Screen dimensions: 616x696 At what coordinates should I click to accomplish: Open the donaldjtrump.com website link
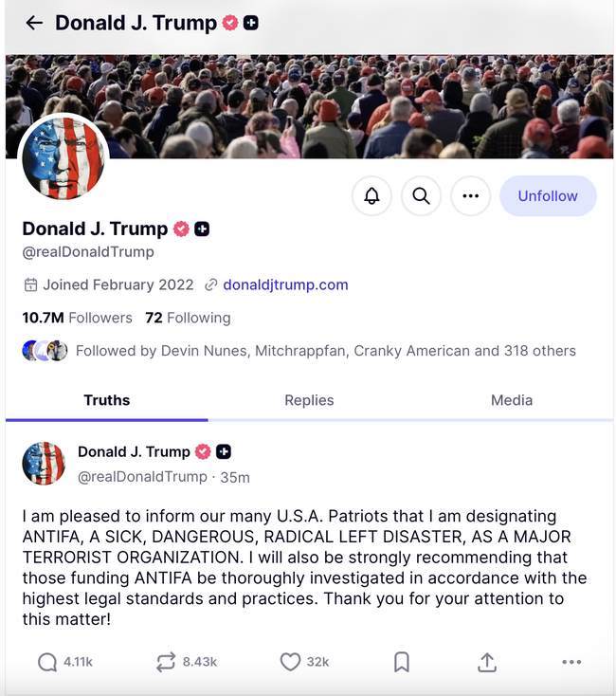click(285, 284)
